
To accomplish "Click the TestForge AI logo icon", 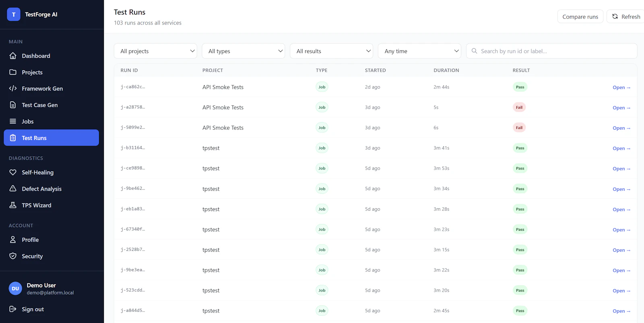I will 14,14.
